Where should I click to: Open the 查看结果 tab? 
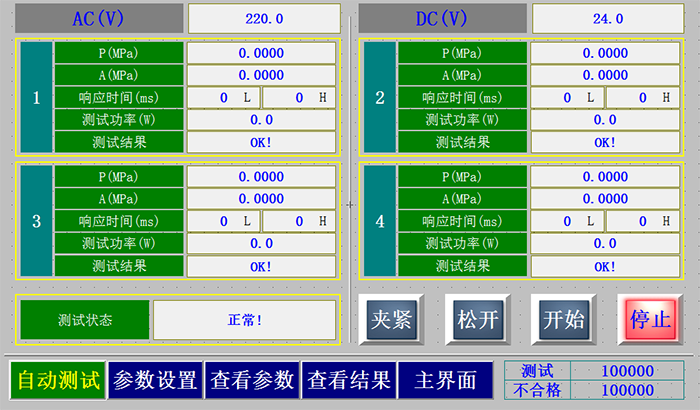(349, 380)
